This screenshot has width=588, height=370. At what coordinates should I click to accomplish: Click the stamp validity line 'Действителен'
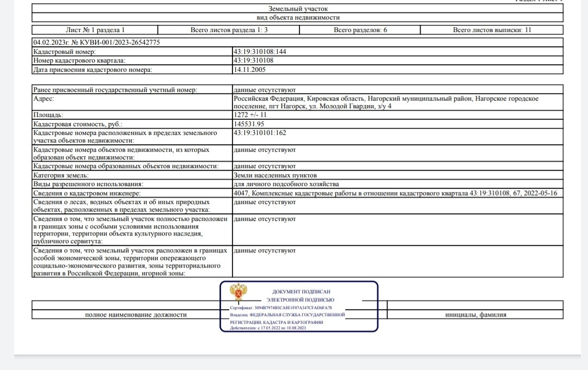[x=268, y=328]
